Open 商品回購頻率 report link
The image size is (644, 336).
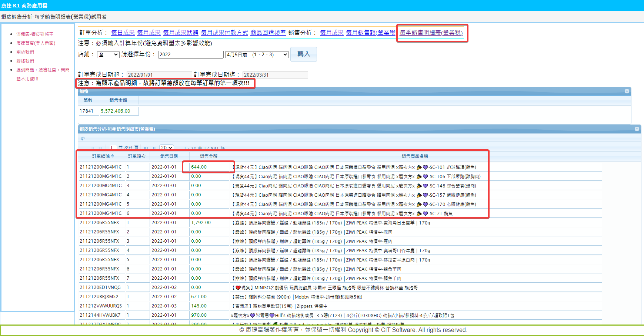coord(268,33)
